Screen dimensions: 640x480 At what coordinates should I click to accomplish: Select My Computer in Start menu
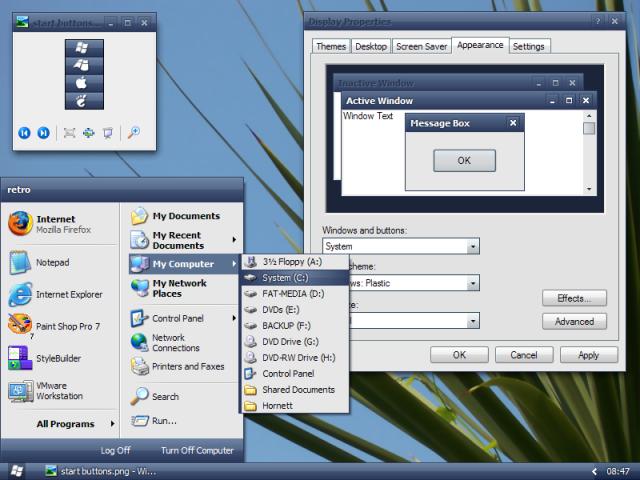point(184,264)
